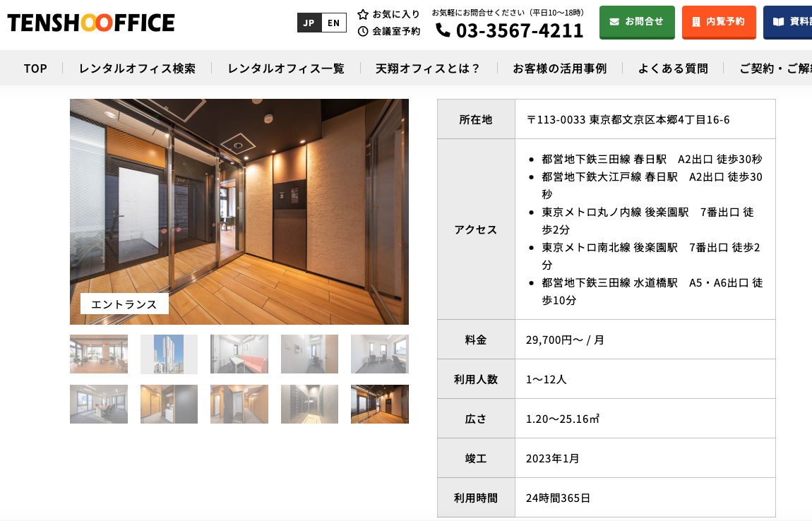This screenshot has width=812, height=521.
Task: Switch the site language to EN
Action: tap(334, 23)
